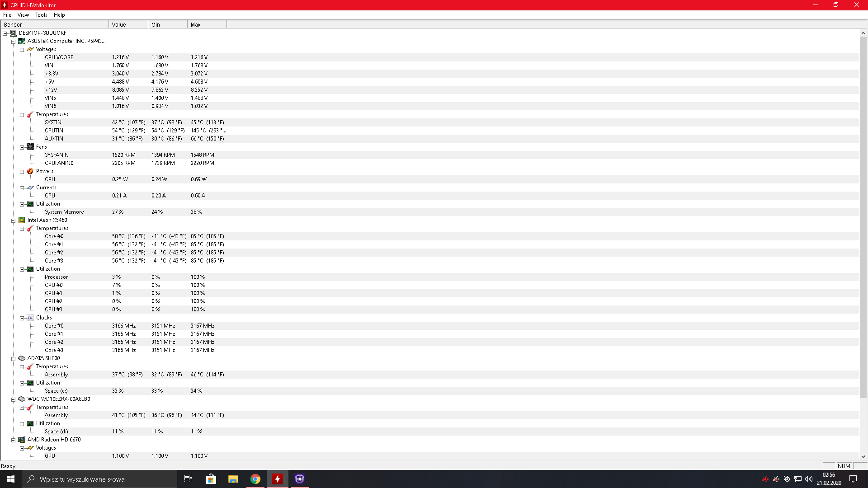The width and height of the screenshot is (868, 488).
Task: Click the scroll up arrow
Action: click(x=863, y=33)
